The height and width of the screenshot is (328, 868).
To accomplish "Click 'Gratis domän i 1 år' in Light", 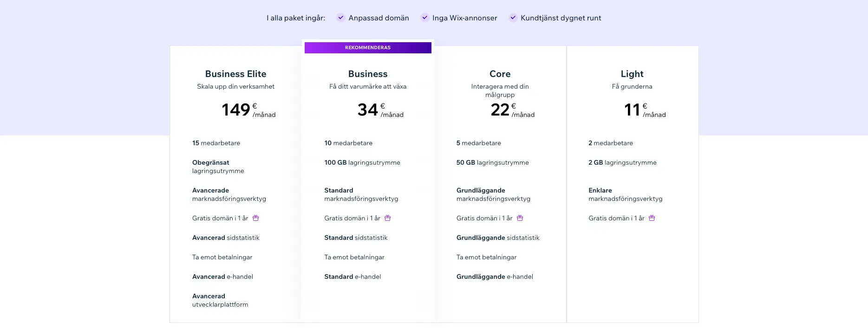I will 617,218.
